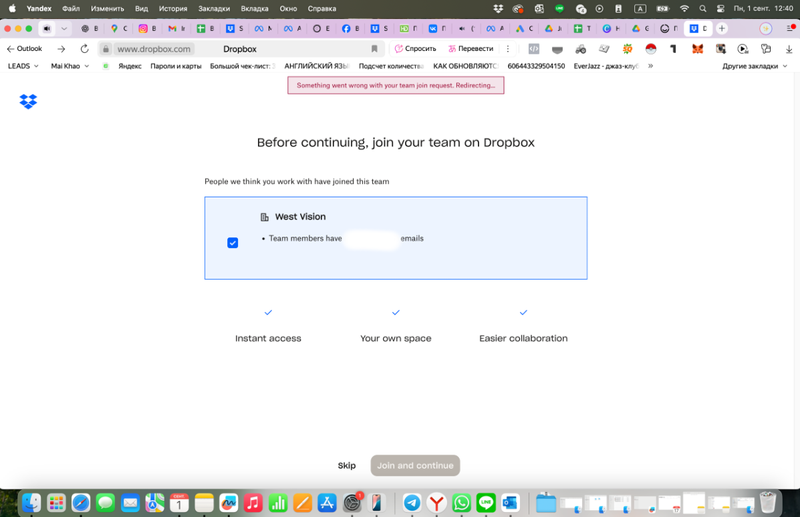Open Safari from the Dock
Screen dimensions: 800x517
pos(81,503)
